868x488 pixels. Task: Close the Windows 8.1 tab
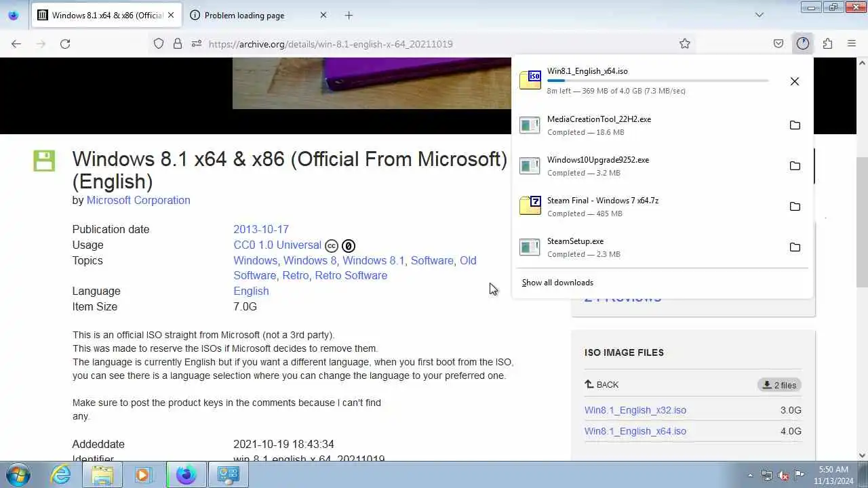170,15
